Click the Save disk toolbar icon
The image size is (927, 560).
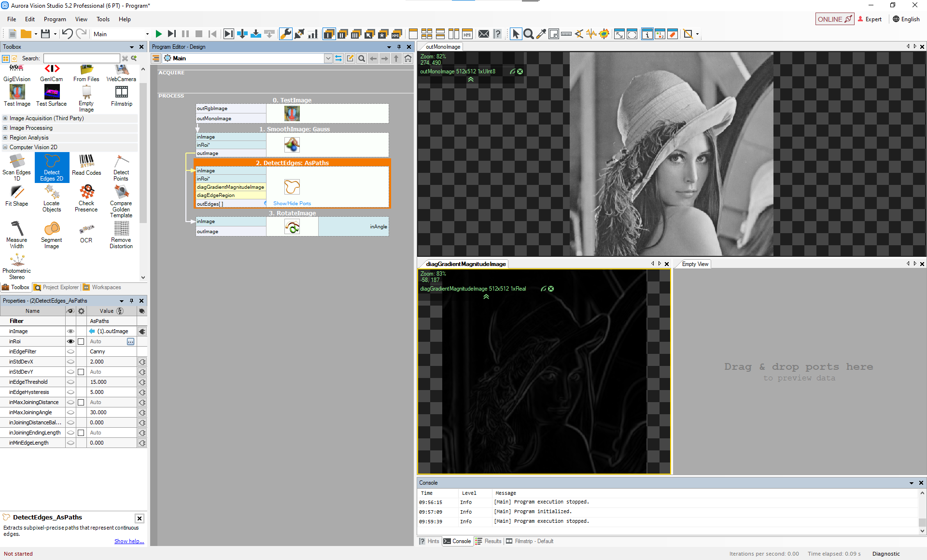45,34
